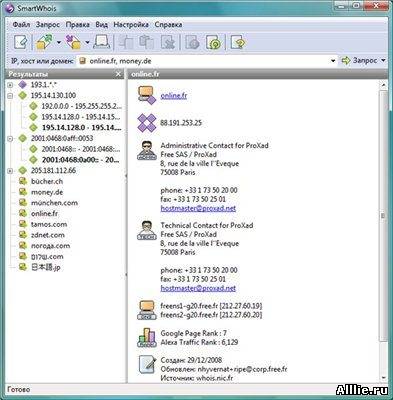Click the save folder with purple arrow icon
Image resolution: width=393 pixels, height=400 pixels.
point(73,42)
